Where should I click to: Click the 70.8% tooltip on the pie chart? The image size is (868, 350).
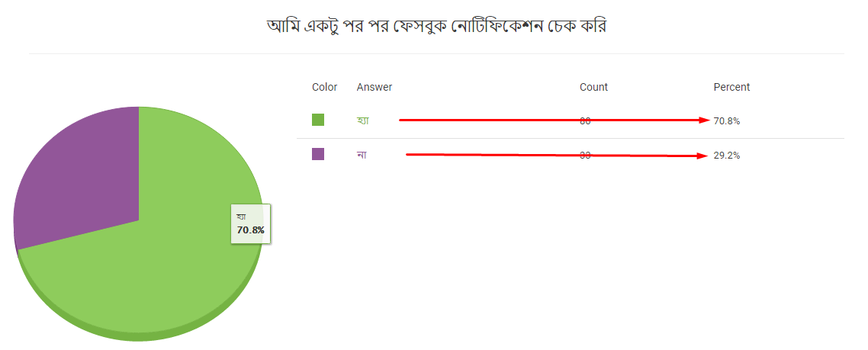(250, 223)
